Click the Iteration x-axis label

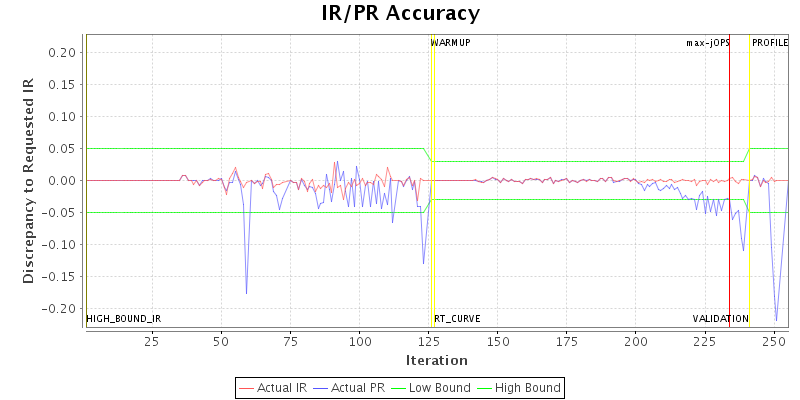point(436,360)
